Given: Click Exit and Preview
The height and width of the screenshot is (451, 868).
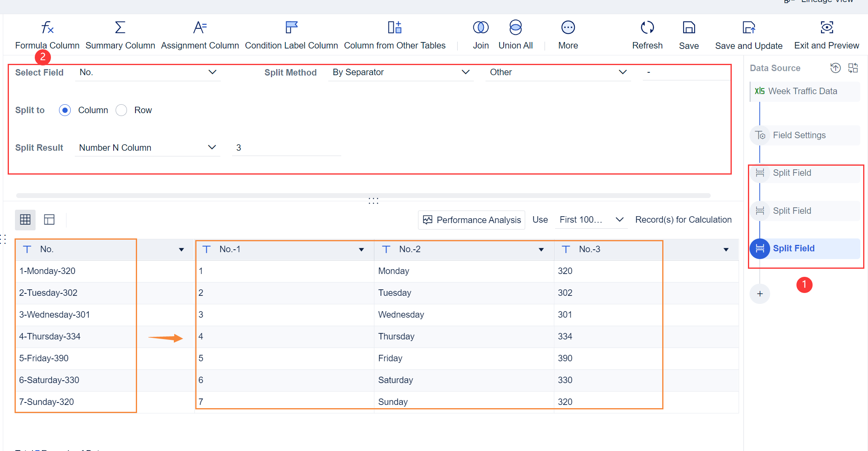Looking at the screenshot, I should click(x=826, y=35).
